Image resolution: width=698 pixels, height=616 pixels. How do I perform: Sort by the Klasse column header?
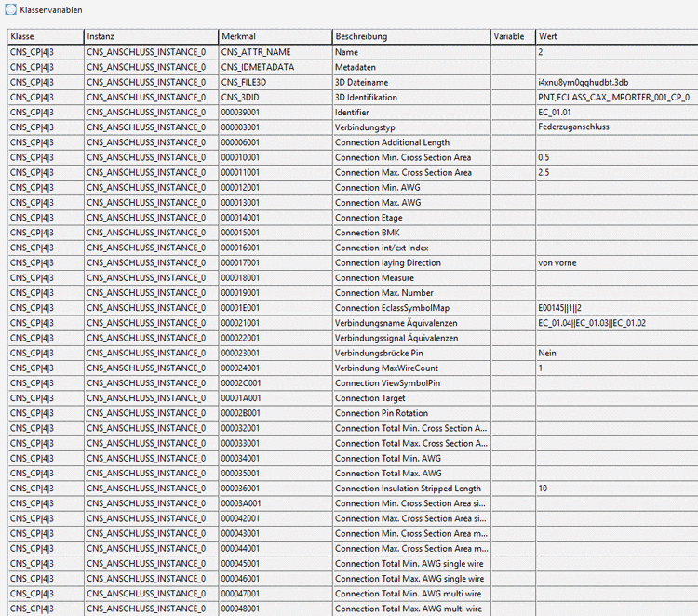(46, 36)
